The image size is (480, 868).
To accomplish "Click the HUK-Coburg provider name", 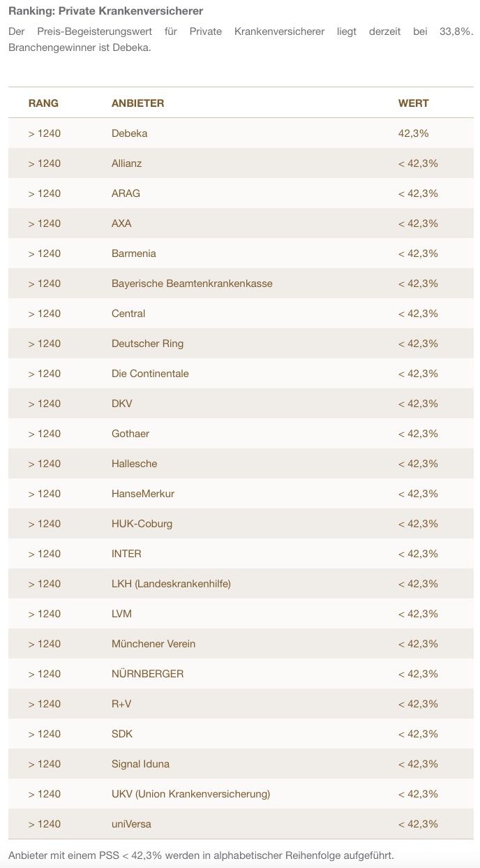I will (x=142, y=524).
